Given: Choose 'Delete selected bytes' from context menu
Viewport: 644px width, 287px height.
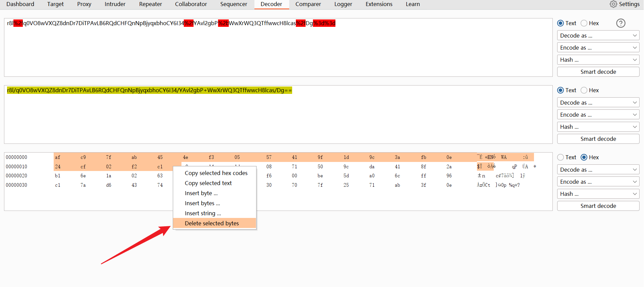Looking at the screenshot, I should coord(212,223).
